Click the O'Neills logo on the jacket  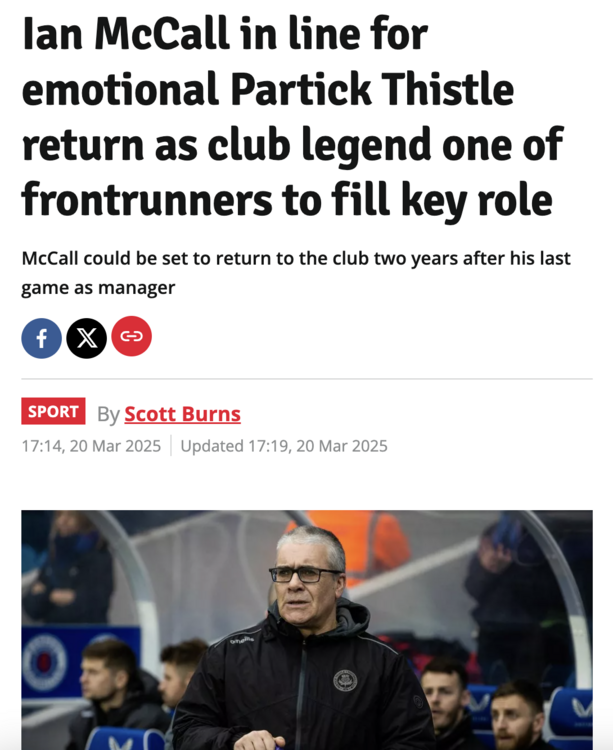click(x=242, y=639)
